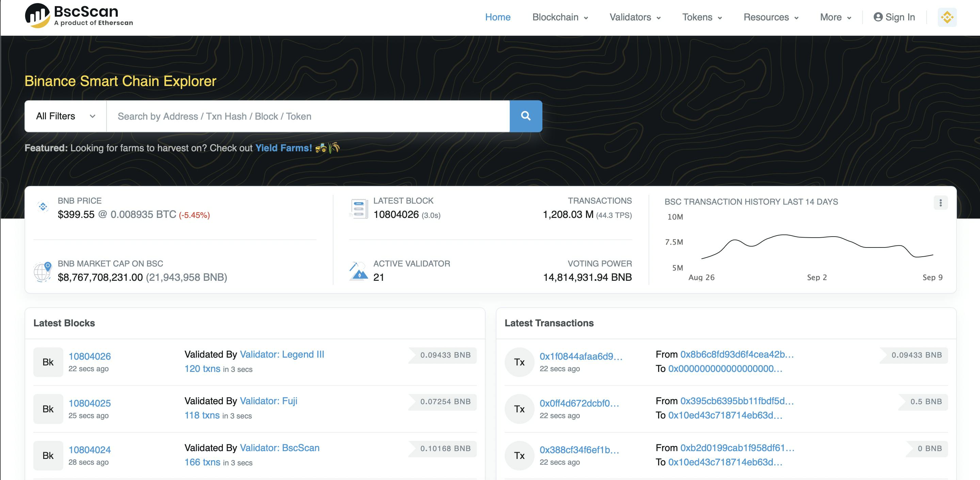Open Validator: BscScan
The width and height of the screenshot is (980, 480).
pyautogui.click(x=280, y=448)
